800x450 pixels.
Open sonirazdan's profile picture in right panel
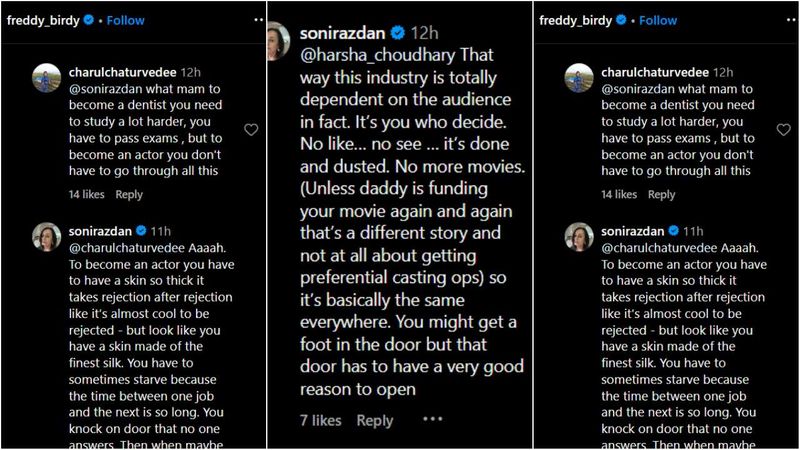coord(581,237)
